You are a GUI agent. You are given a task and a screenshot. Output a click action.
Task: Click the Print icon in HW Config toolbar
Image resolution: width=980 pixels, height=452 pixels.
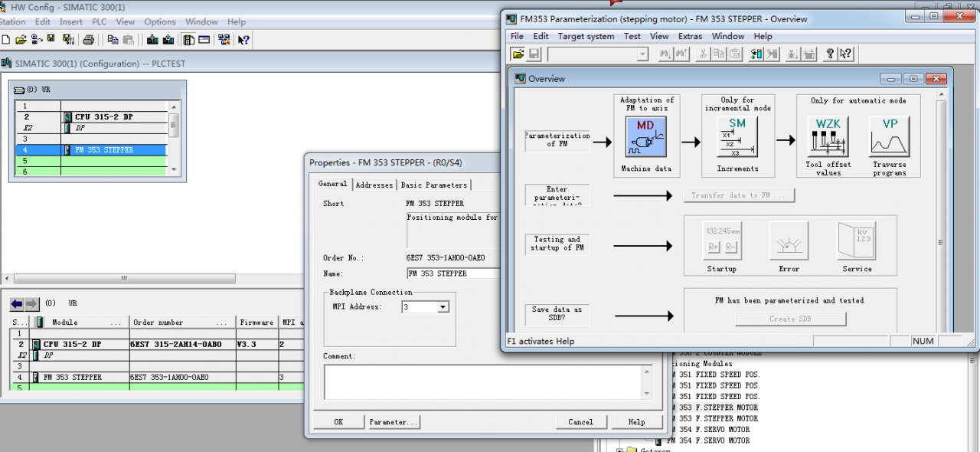(89, 40)
